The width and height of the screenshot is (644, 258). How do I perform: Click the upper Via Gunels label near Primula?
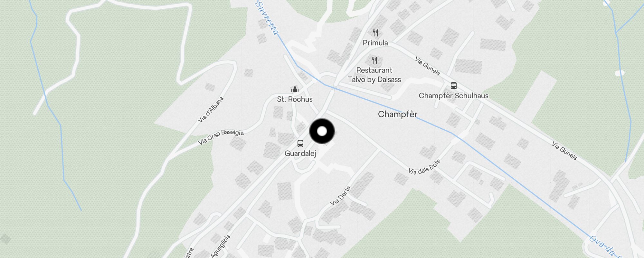coord(427,66)
